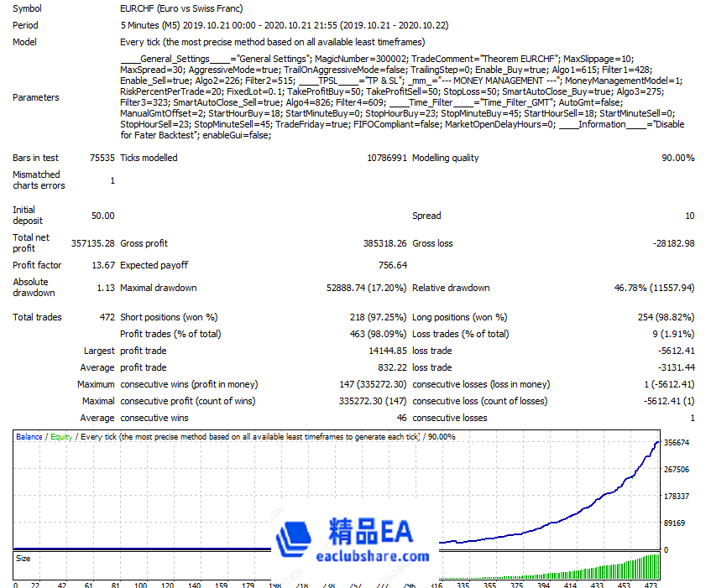Select the average loss trade value "-3131.44"
This screenshot has width=711, height=588.
[676, 368]
